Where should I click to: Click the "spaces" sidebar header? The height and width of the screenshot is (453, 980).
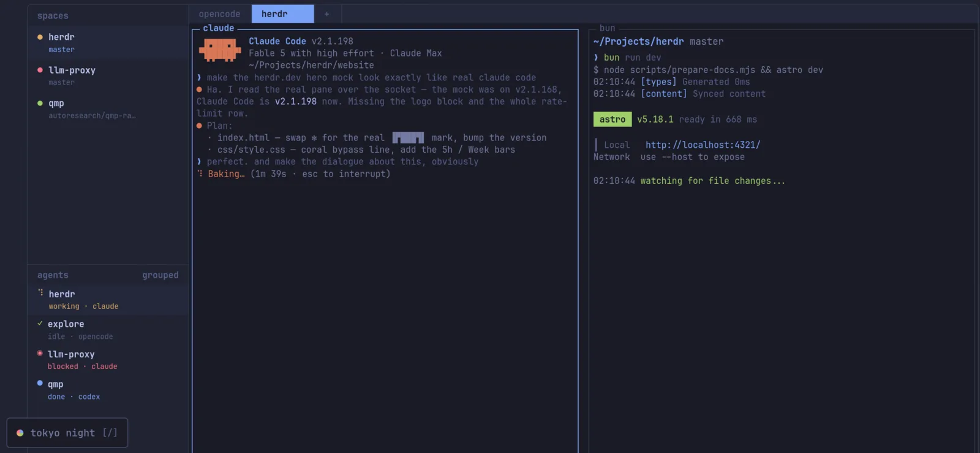(53, 15)
